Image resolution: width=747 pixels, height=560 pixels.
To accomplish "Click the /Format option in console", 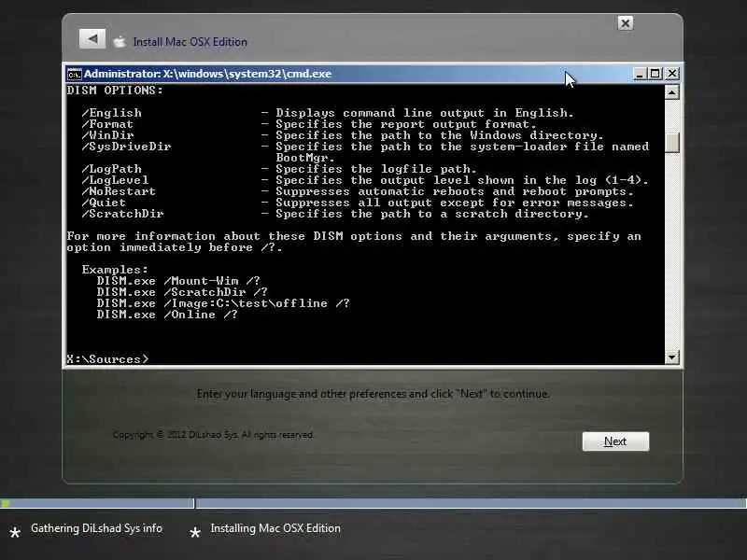I will (x=107, y=124).
